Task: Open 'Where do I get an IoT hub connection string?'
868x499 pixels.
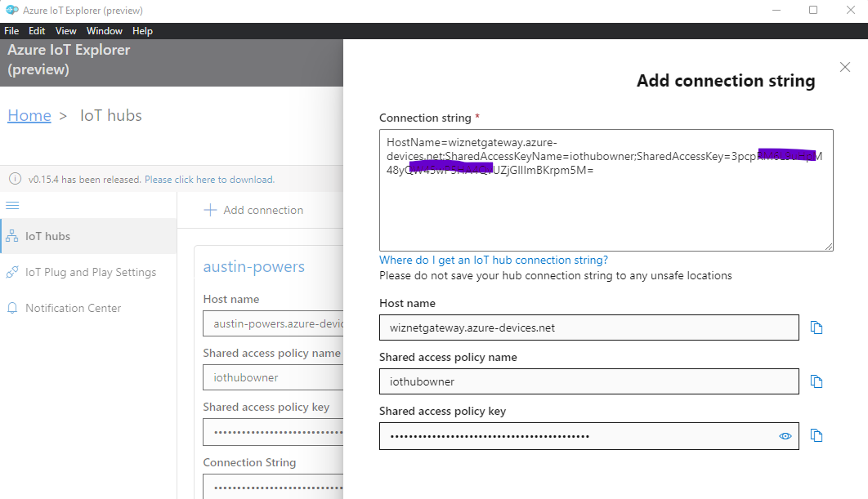Action: 494,260
